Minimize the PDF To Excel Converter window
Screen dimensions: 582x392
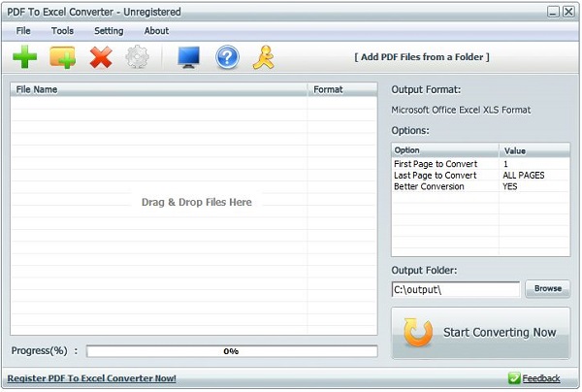click(553, 12)
